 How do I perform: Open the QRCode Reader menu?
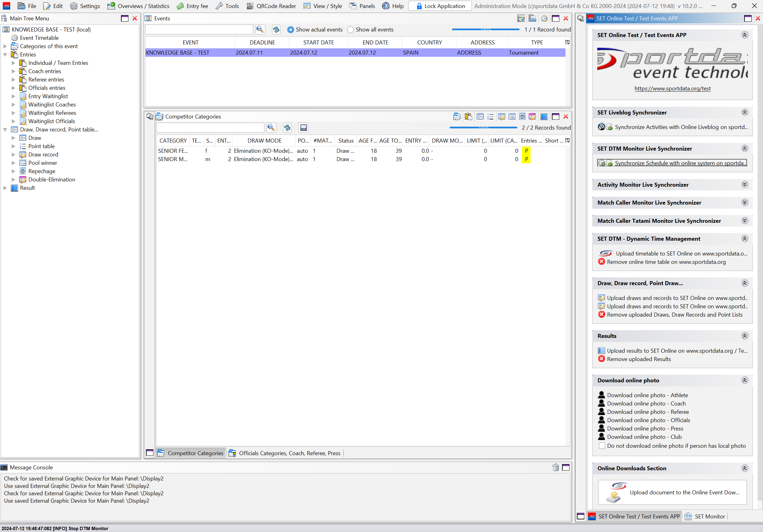(271, 6)
